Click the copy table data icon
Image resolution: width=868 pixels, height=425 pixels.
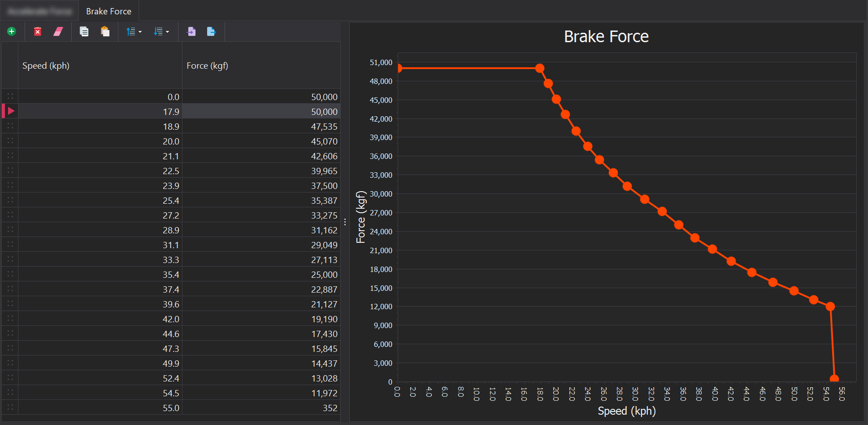(84, 31)
